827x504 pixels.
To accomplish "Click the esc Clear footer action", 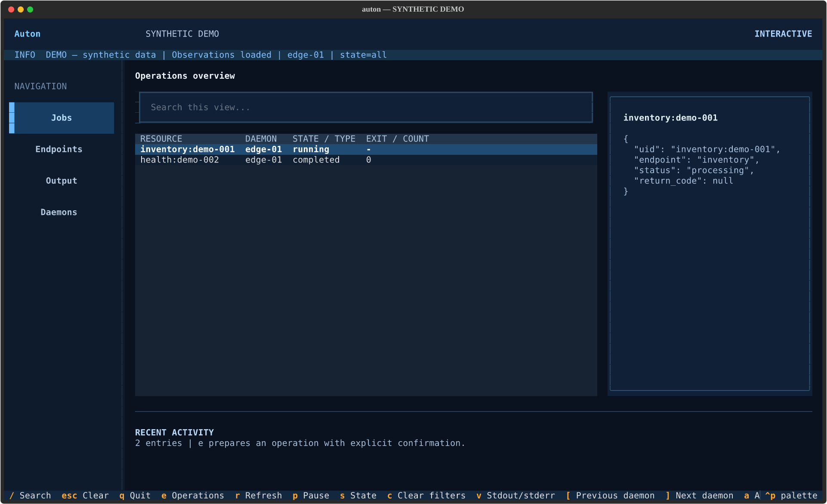I will coord(85,495).
